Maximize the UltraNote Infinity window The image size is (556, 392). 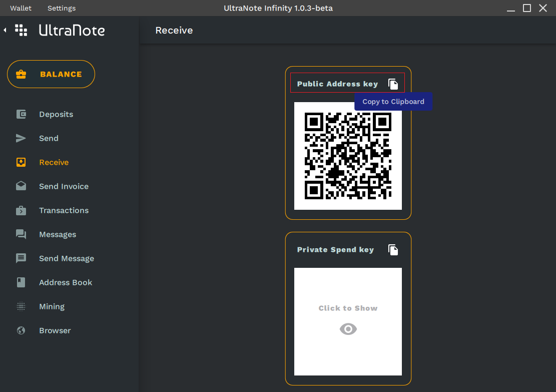527,8
